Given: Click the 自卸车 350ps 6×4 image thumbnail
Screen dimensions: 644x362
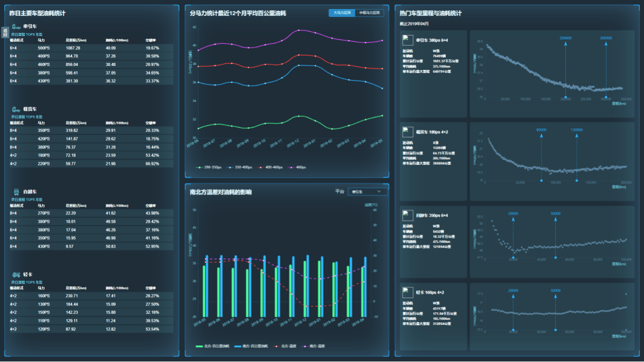Looking at the screenshot, I should point(407,215).
